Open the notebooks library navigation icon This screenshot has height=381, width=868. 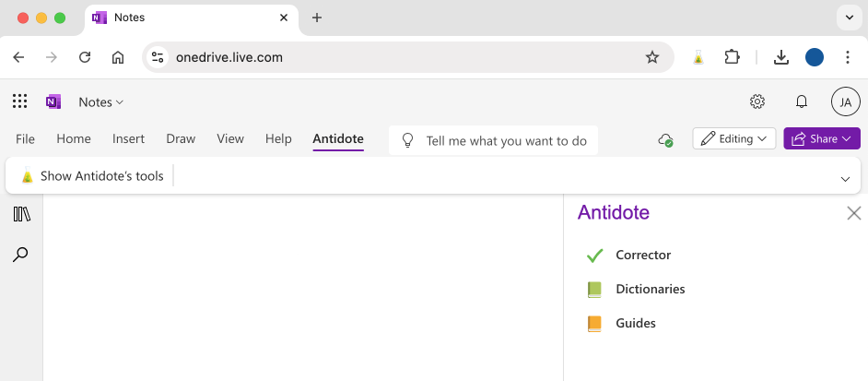(22, 214)
